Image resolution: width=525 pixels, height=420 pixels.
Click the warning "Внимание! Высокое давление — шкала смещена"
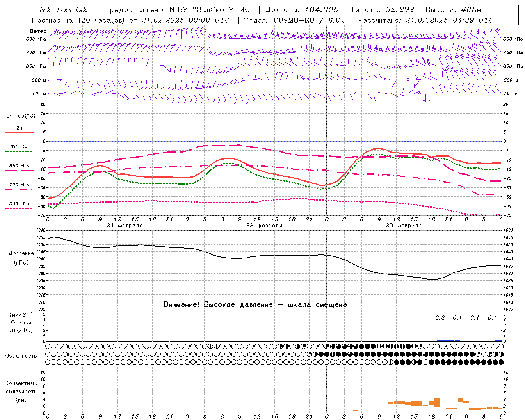point(256,304)
